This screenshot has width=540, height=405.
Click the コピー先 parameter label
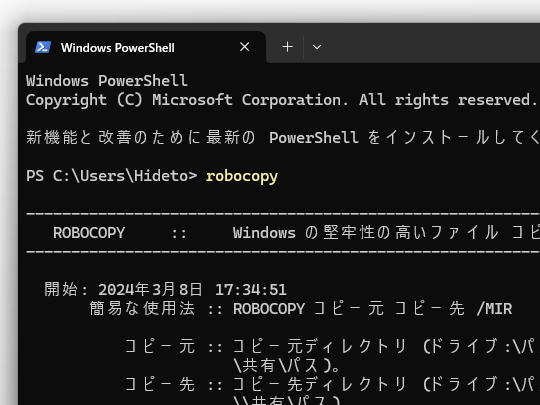coord(160,384)
